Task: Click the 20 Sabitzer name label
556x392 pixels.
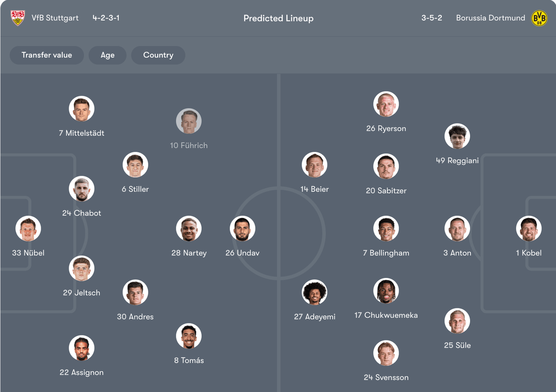Action: [x=386, y=191]
